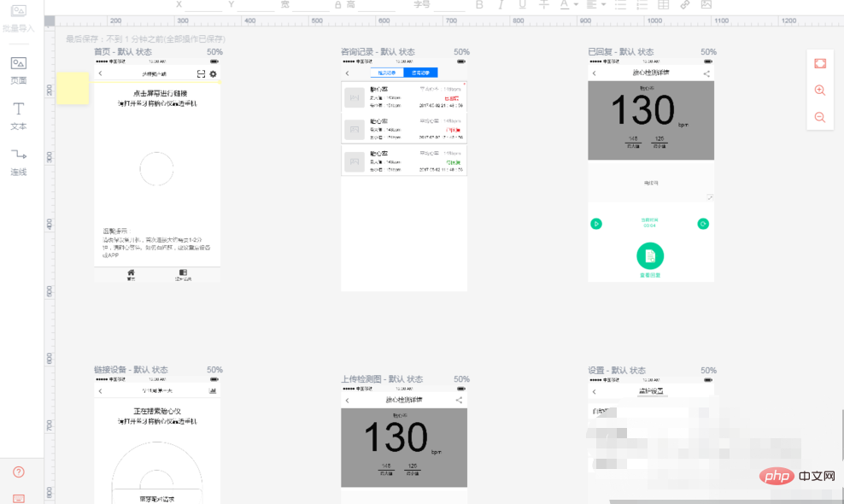Toggle the aspect ratio lock icon

(337, 4)
